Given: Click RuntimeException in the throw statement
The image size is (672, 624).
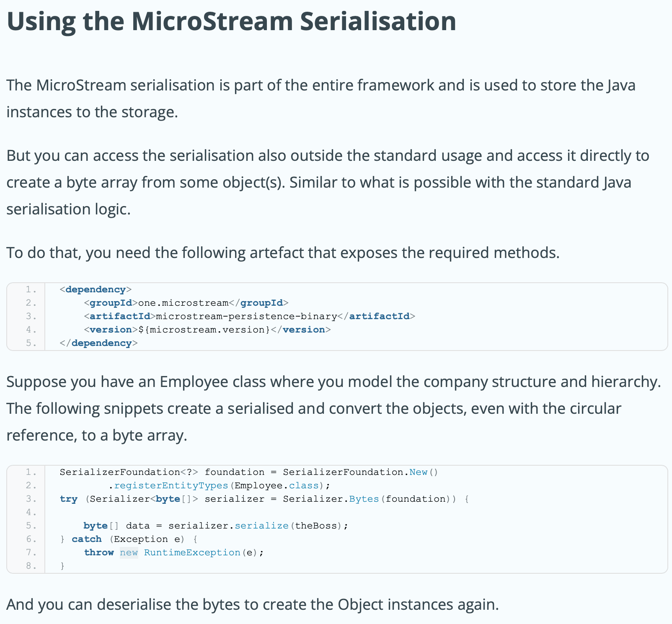Looking at the screenshot, I should point(192,552).
